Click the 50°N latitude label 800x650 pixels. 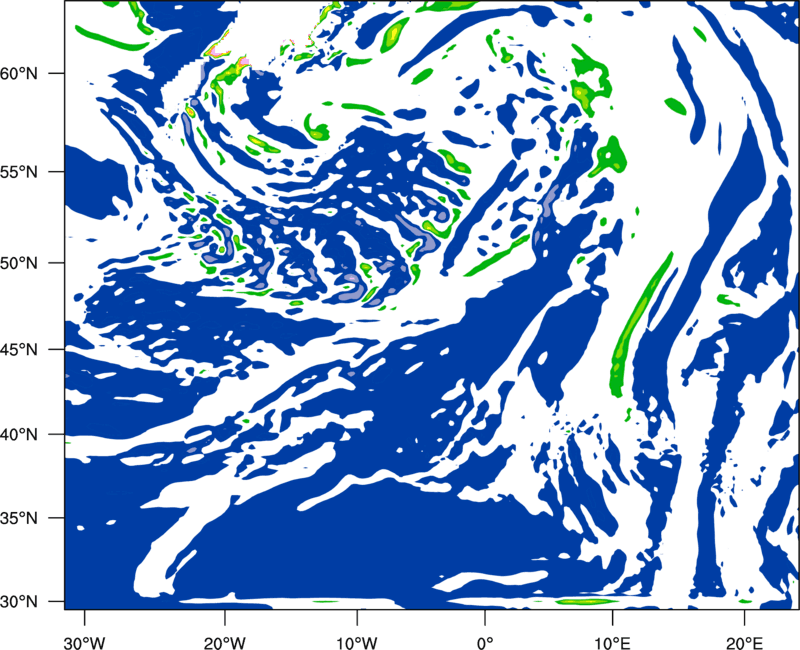19,263
